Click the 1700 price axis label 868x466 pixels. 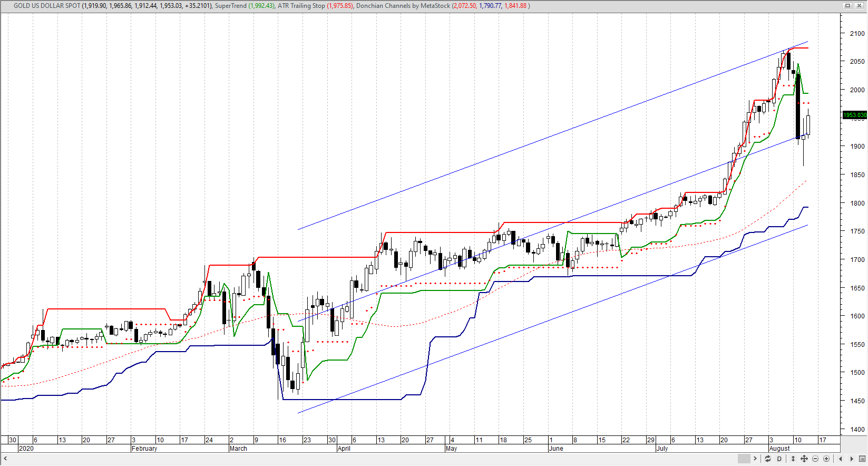point(857,260)
